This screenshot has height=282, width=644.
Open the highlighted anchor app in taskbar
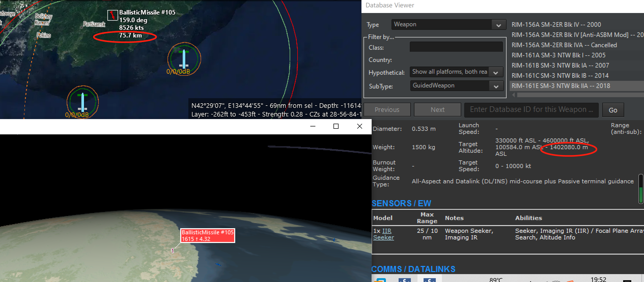[429, 280]
